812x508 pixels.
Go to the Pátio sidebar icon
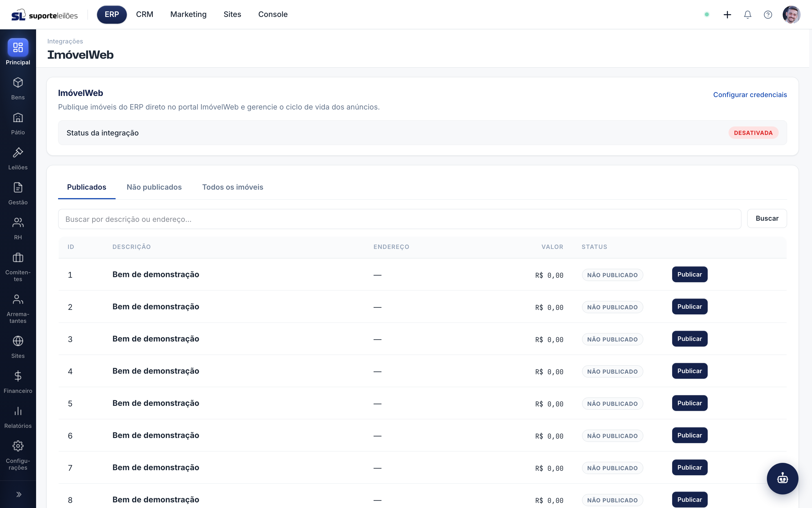[x=18, y=118]
